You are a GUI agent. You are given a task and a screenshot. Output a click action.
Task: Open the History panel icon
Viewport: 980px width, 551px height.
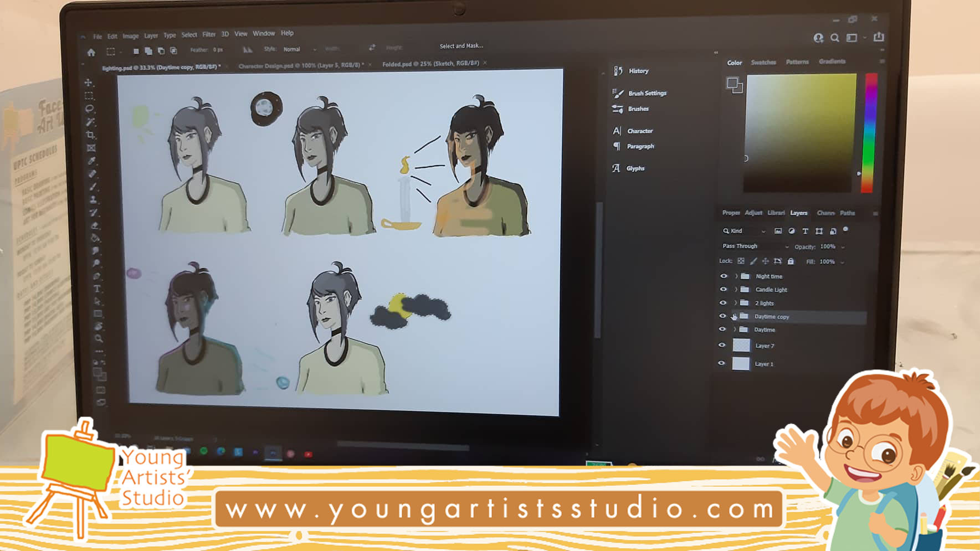(618, 71)
